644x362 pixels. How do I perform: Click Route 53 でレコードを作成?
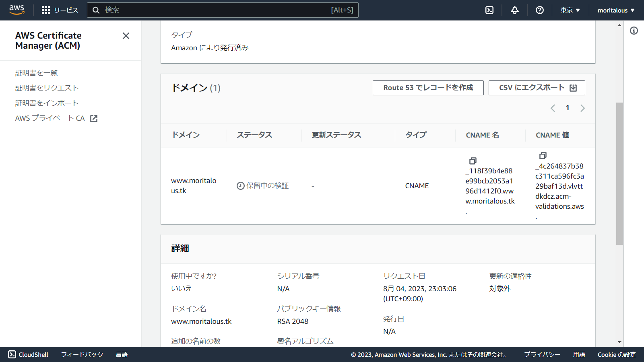point(428,88)
